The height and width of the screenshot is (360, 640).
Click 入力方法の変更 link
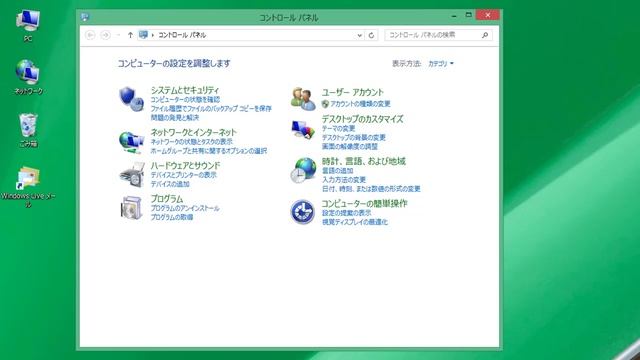[344, 180]
